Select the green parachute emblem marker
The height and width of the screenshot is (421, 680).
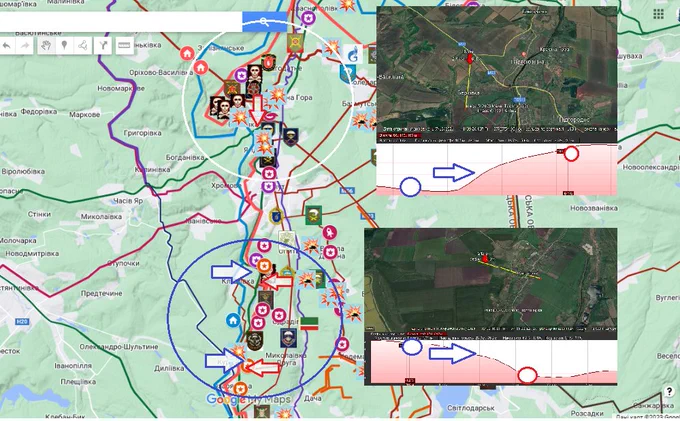pyautogui.click(x=313, y=215)
